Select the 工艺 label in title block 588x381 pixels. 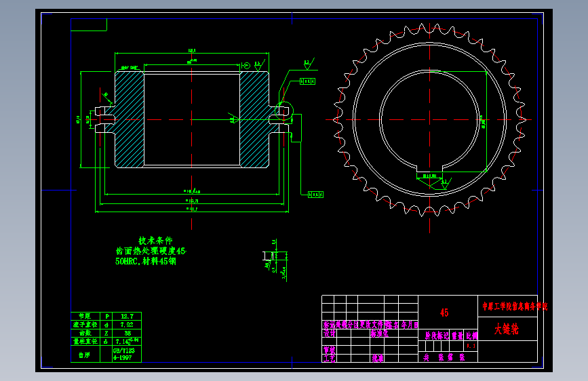click(x=330, y=358)
